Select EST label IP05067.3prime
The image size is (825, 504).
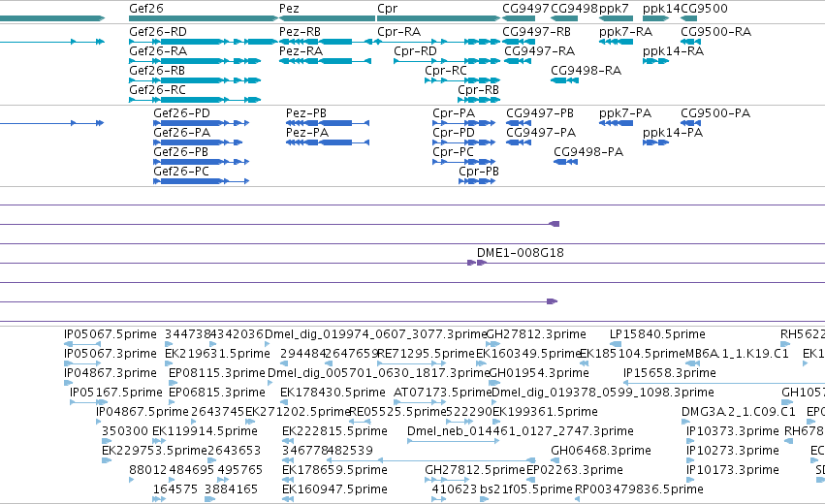coord(110,354)
